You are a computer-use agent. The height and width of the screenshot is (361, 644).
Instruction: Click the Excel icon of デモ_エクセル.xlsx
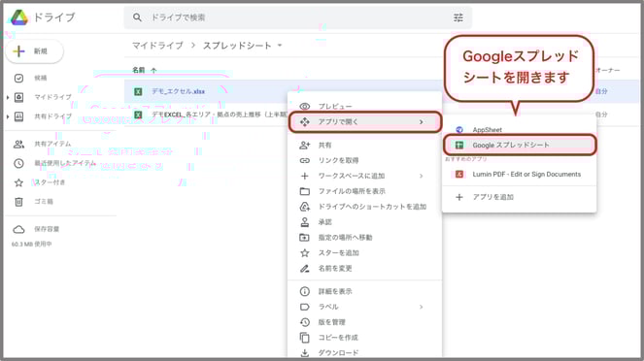pos(138,91)
